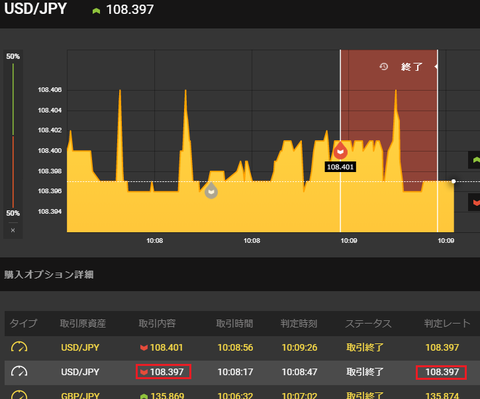Click the trade time 10:06:32
The height and width of the screenshot is (399, 480).
(235, 395)
